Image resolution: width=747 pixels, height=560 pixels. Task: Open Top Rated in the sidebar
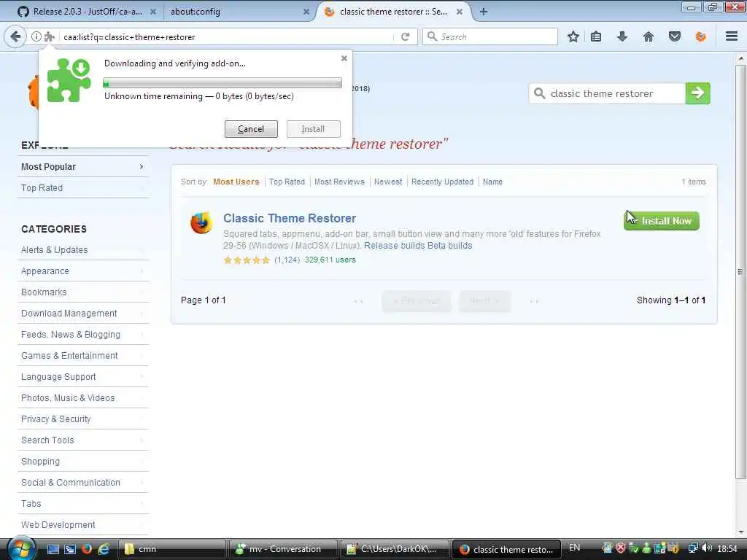pos(82,187)
